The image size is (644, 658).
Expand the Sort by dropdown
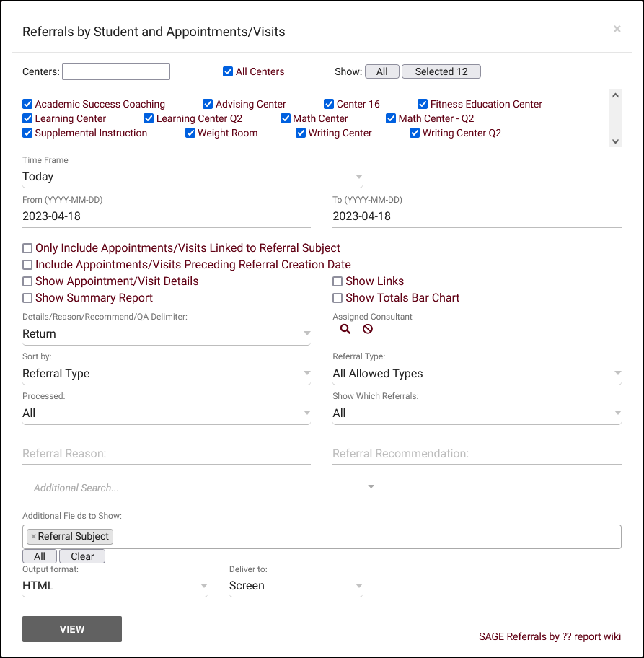[167, 374]
